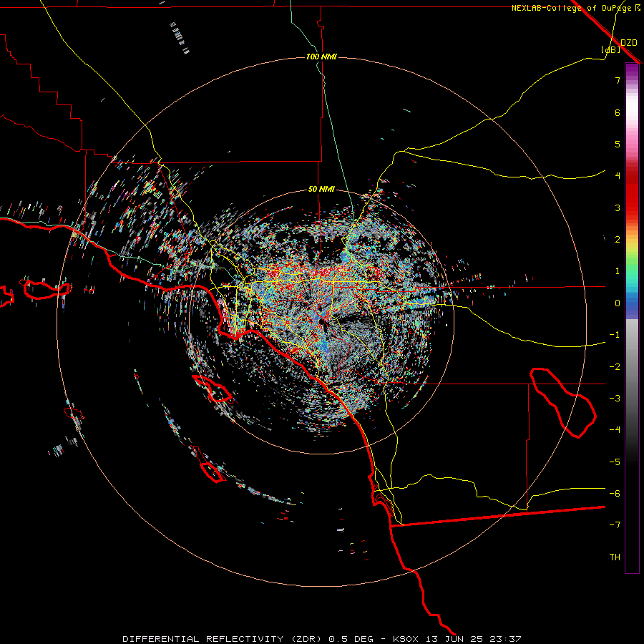Click the TH label on color scale

tap(615, 557)
